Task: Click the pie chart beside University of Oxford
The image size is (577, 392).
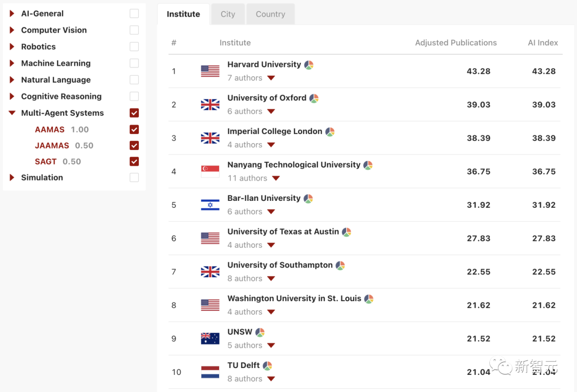Action: 314,98
